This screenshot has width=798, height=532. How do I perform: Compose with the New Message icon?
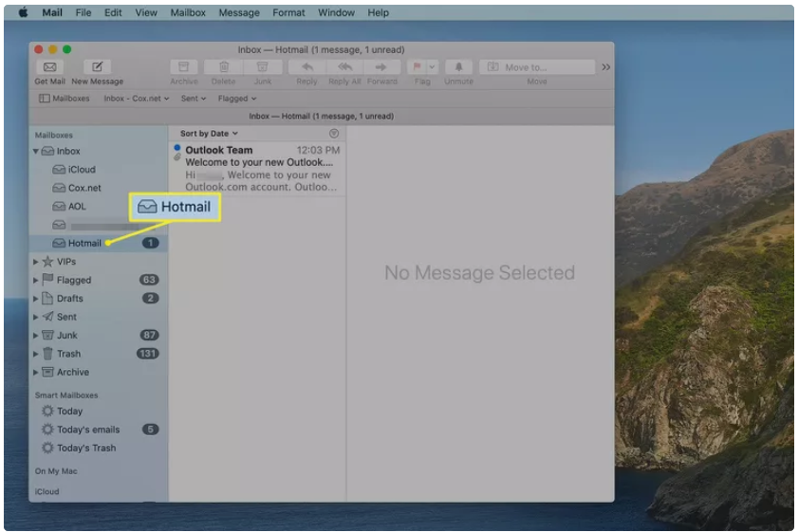click(x=97, y=67)
